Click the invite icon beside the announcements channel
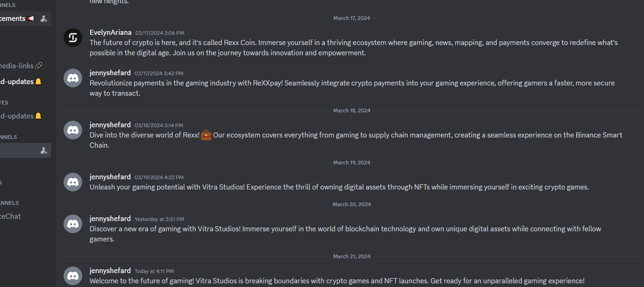This screenshot has height=287, width=644. [x=44, y=19]
